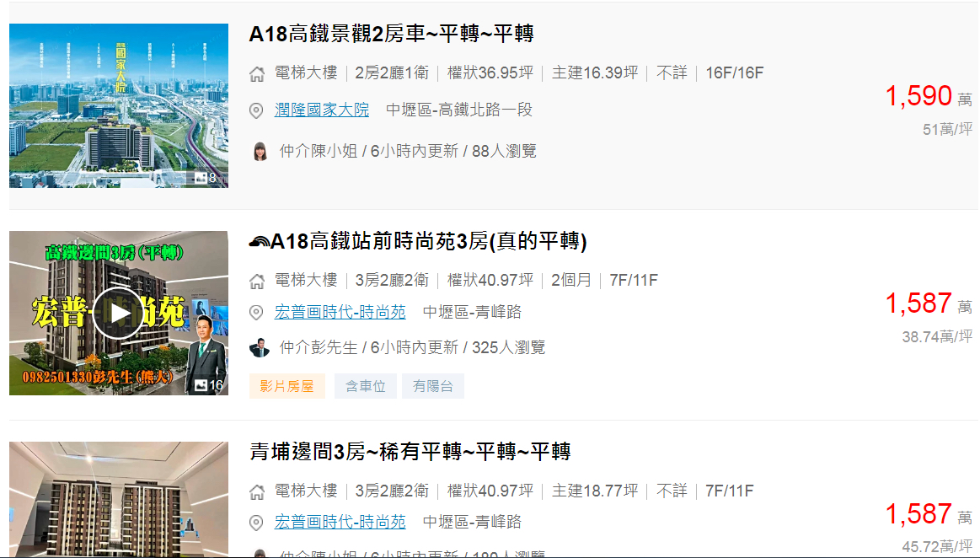Screen dimensions: 980x558
Task: Click house icon in 潤隆國家大院 listing
Action: coord(257,74)
